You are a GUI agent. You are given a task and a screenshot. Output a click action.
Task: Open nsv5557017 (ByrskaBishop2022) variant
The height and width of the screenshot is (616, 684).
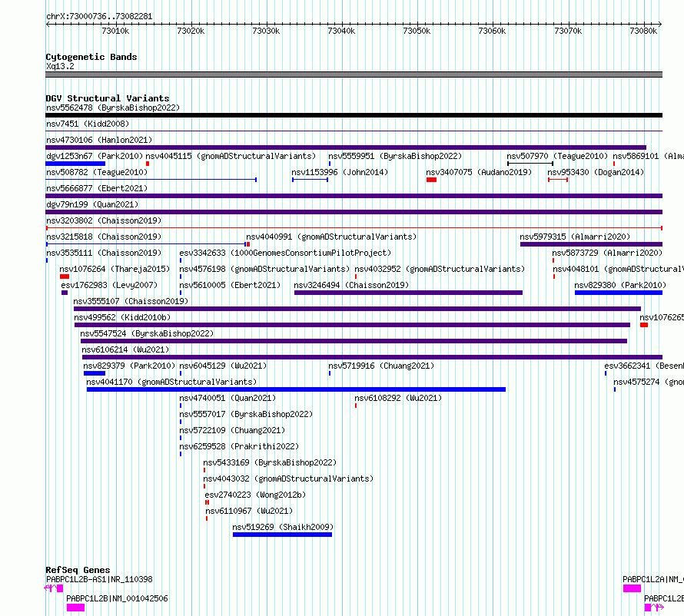(246, 414)
